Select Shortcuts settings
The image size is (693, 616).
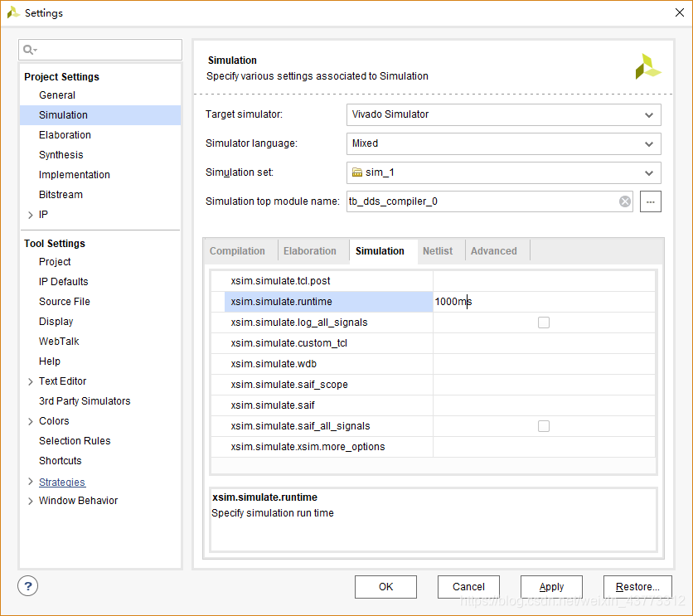pos(61,460)
